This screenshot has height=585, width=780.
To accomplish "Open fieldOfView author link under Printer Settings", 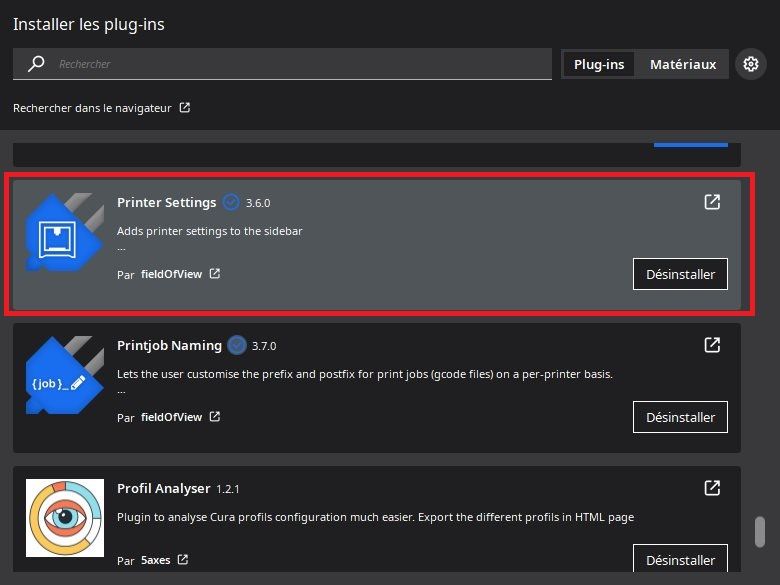I will [171, 274].
